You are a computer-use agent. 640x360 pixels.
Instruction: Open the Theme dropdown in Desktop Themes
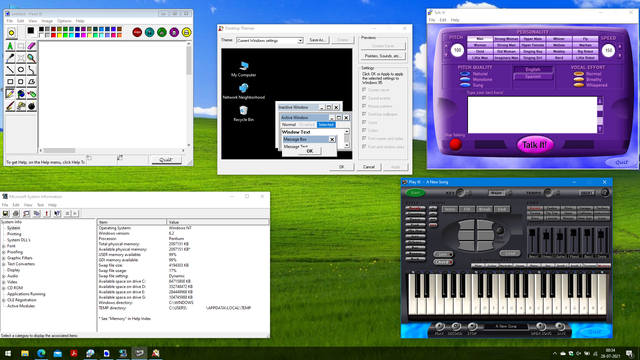300,40
